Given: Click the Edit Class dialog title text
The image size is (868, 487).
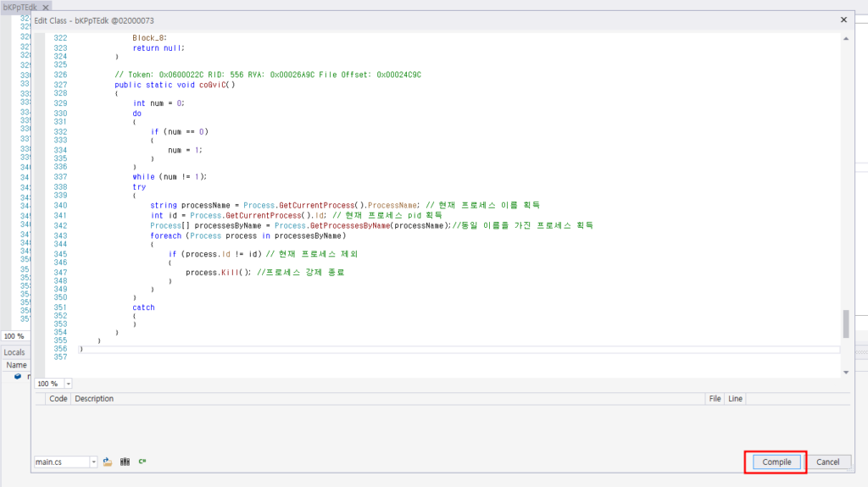Looking at the screenshot, I should point(94,20).
